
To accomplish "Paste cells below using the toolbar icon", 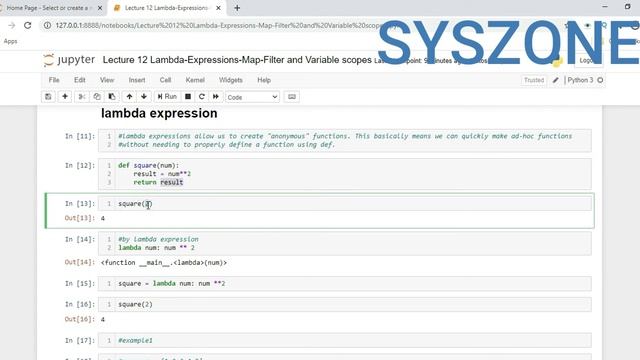I will 111,97.
